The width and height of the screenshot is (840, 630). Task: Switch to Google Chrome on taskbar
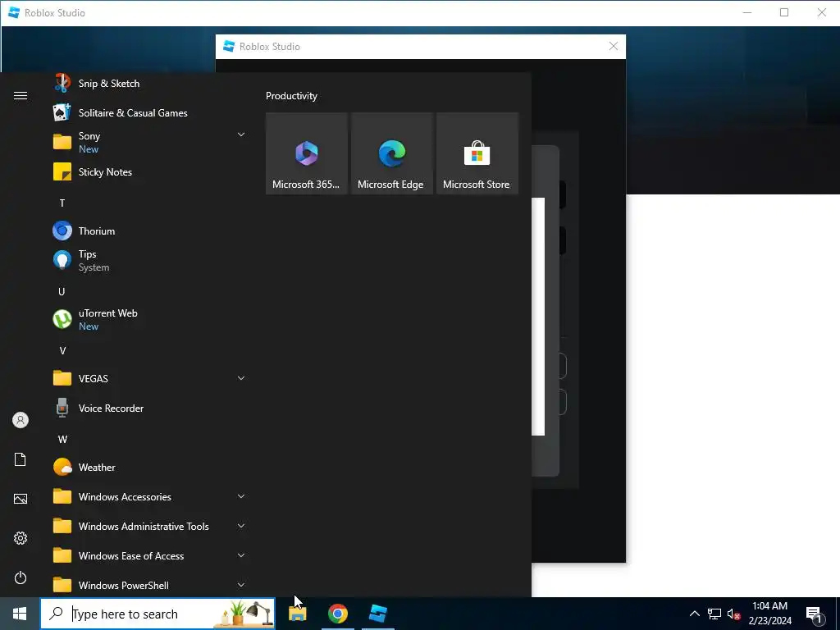click(337, 614)
